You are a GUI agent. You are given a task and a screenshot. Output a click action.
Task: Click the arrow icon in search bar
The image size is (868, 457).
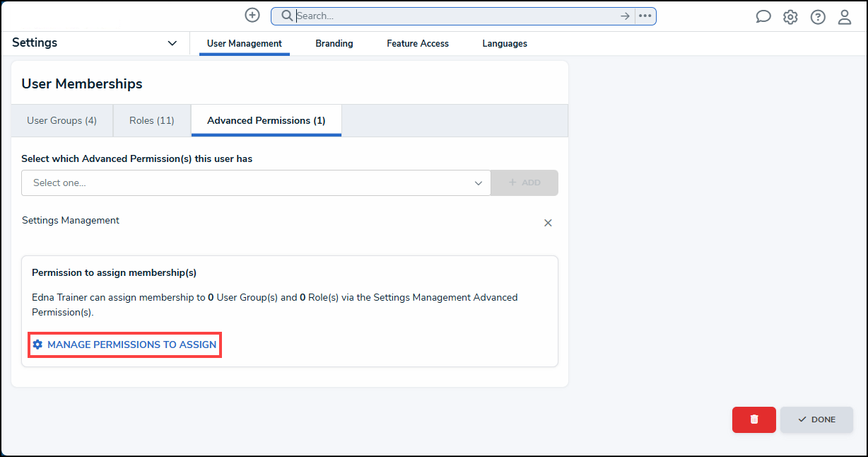click(x=625, y=16)
